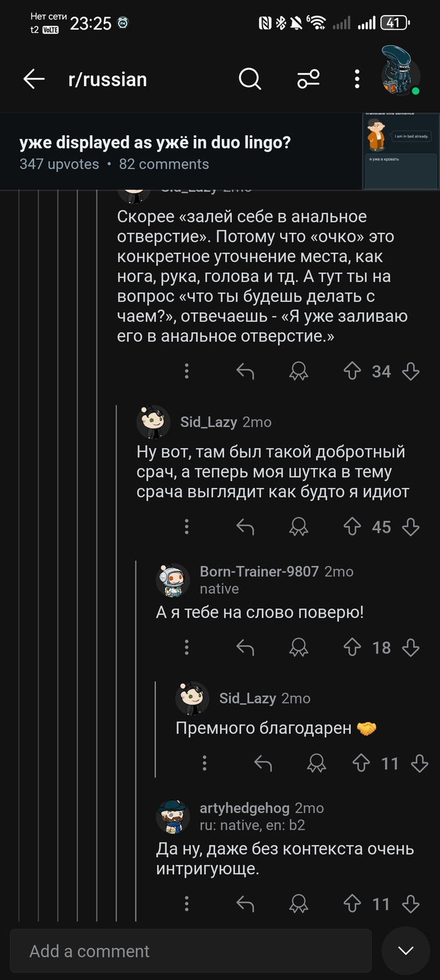Screen dimensions: 440x980
Task: Open more options for artyhedgehog's comment
Action: coord(187,904)
